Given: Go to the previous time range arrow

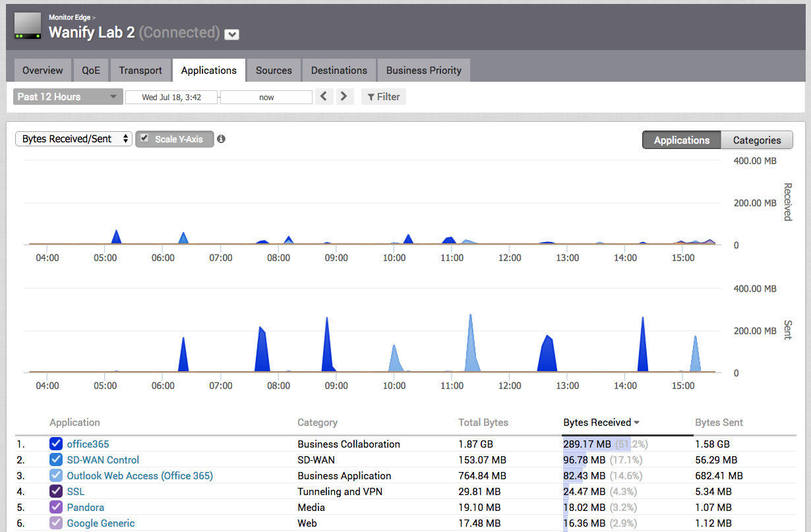Looking at the screenshot, I should tap(323, 97).
